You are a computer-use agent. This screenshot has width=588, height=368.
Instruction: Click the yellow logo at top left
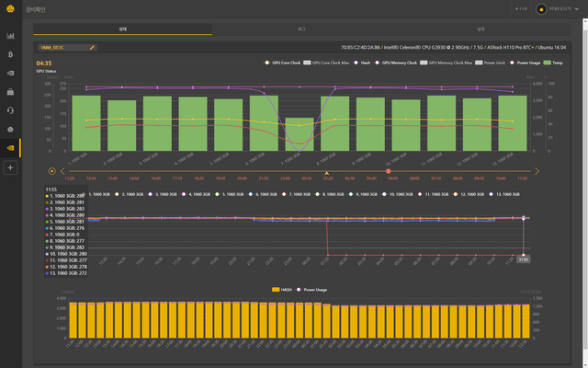click(11, 9)
